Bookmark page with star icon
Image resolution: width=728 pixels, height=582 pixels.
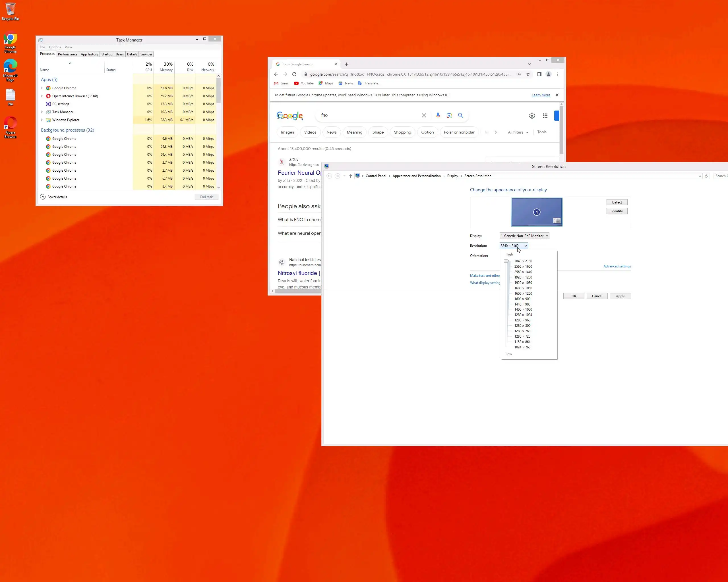(x=528, y=74)
